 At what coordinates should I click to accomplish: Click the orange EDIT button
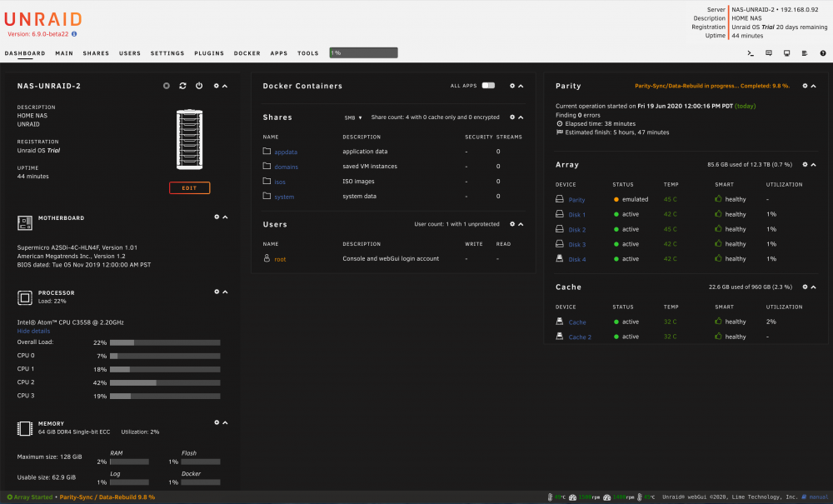[x=190, y=187]
